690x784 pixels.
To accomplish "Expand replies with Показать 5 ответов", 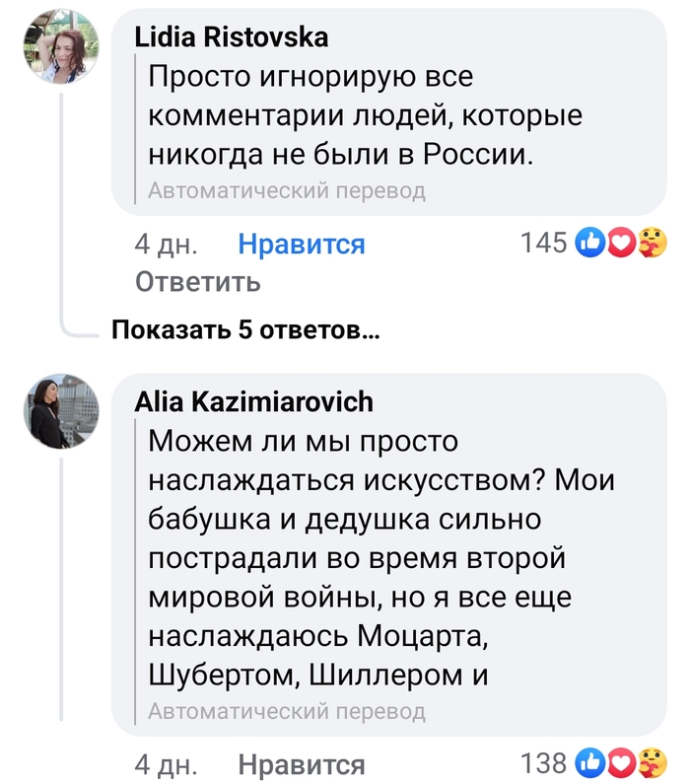I will pyautogui.click(x=245, y=330).
